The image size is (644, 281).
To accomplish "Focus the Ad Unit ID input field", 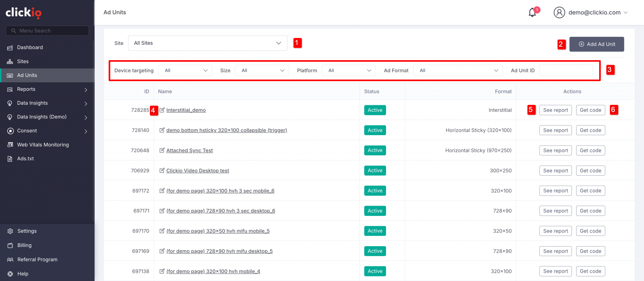I will click(x=566, y=70).
